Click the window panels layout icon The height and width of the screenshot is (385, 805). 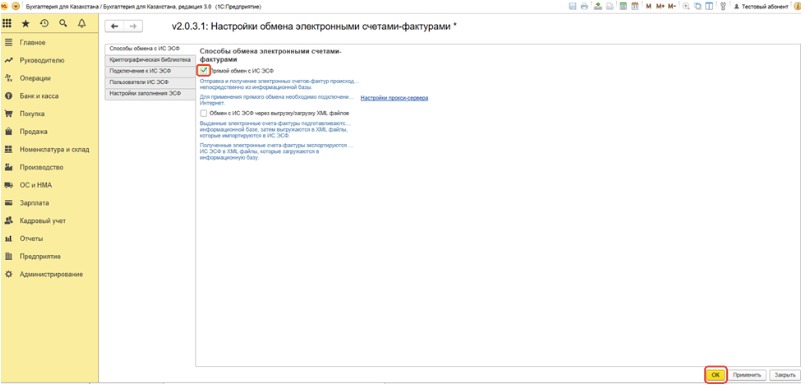tap(709, 6)
